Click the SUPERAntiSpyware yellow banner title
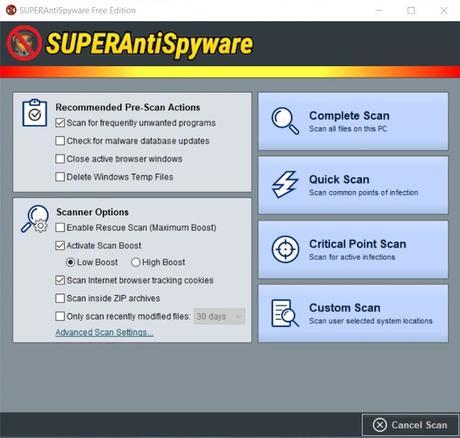This screenshot has width=460, height=438. (149, 44)
